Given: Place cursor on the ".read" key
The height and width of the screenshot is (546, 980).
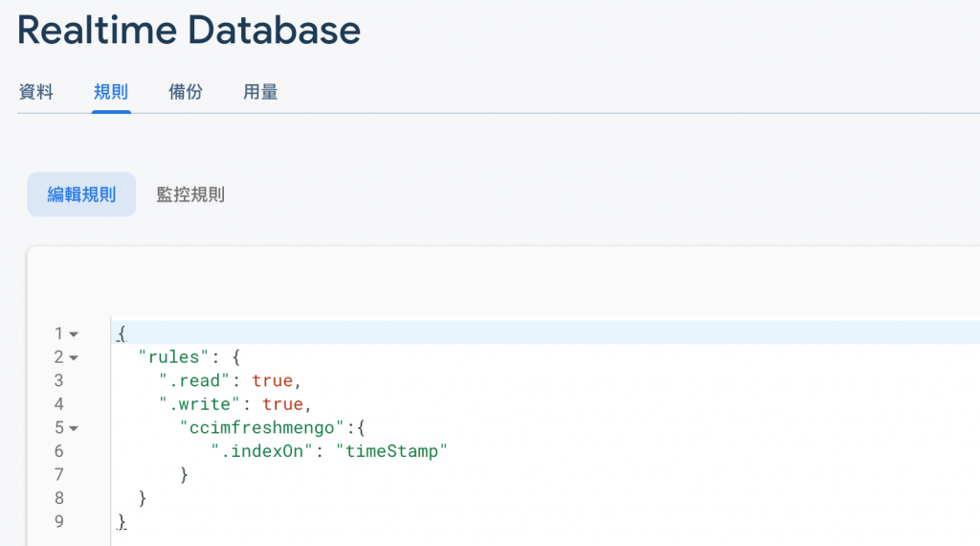Looking at the screenshot, I should [x=195, y=381].
